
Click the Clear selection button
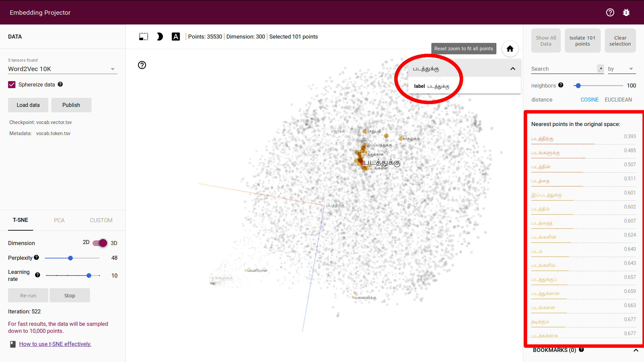(x=620, y=41)
